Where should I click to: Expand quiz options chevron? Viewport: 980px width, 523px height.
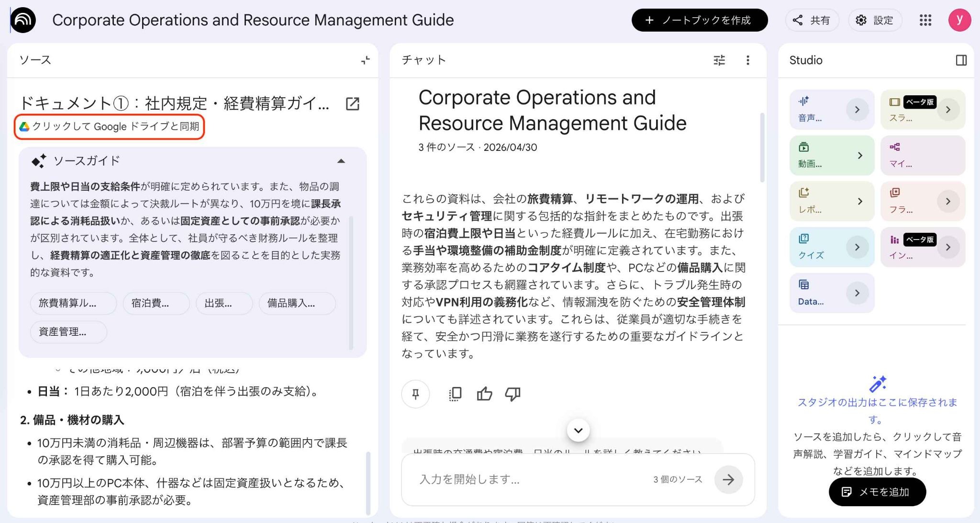pyautogui.click(x=857, y=247)
